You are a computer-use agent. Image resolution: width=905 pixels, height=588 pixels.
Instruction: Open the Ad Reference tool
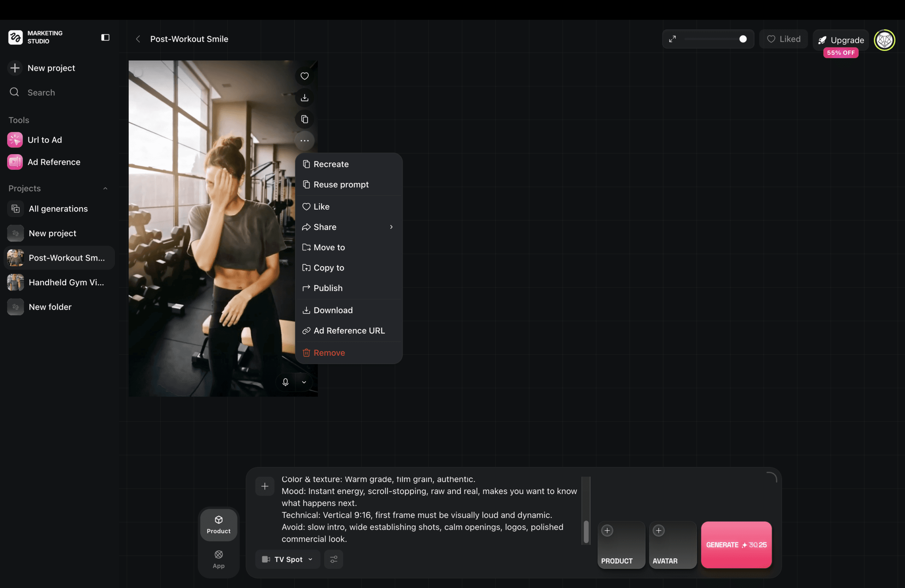[44, 162]
